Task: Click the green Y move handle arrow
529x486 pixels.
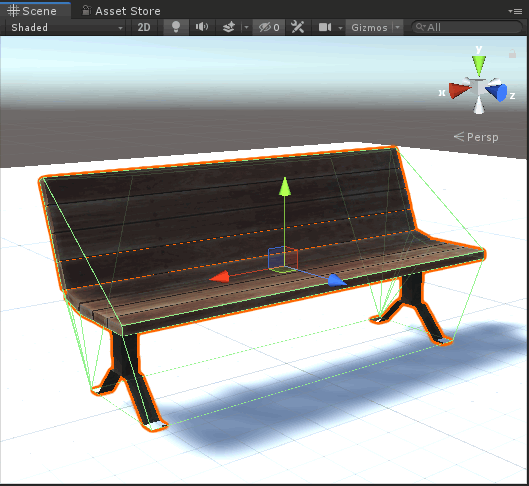Action: click(285, 187)
